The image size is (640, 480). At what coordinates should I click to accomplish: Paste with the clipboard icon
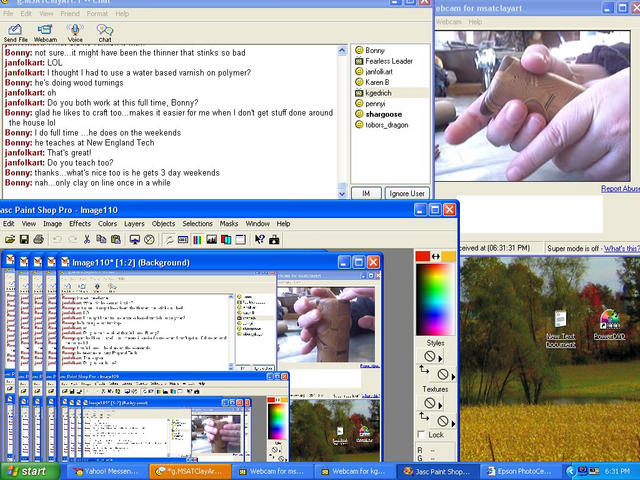pyautogui.click(x=116, y=240)
